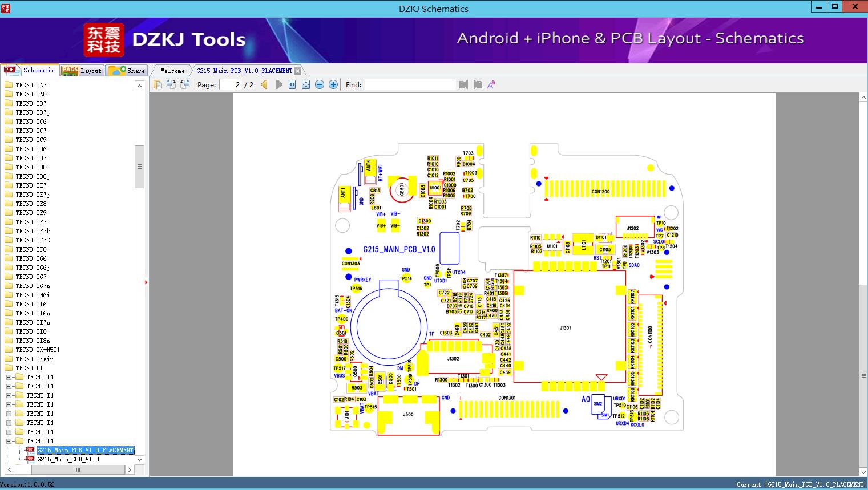The width and height of the screenshot is (868, 490).
Task: Click the zoom out minus icon
Action: tap(320, 84)
